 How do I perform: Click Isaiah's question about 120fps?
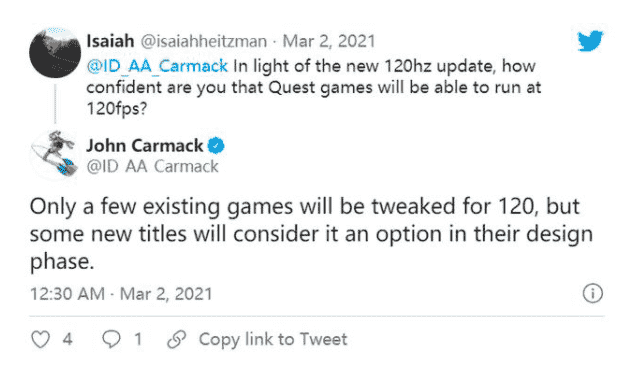tap(313, 87)
